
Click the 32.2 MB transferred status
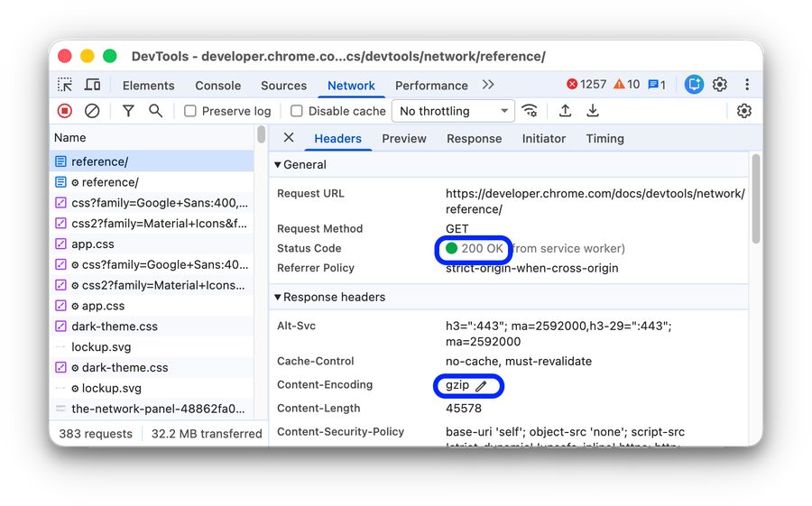click(207, 434)
